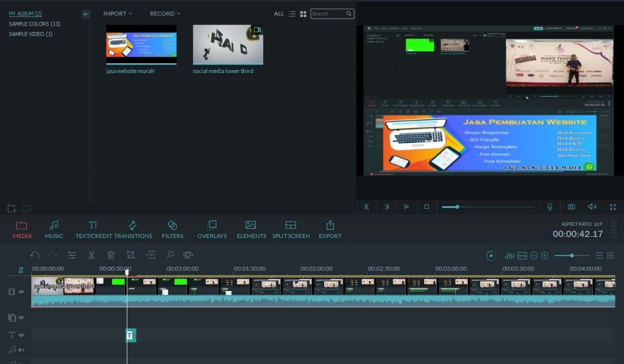Toggle preview volume speaker icon
The width and height of the screenshot is (624, 364).
(592, 206)
